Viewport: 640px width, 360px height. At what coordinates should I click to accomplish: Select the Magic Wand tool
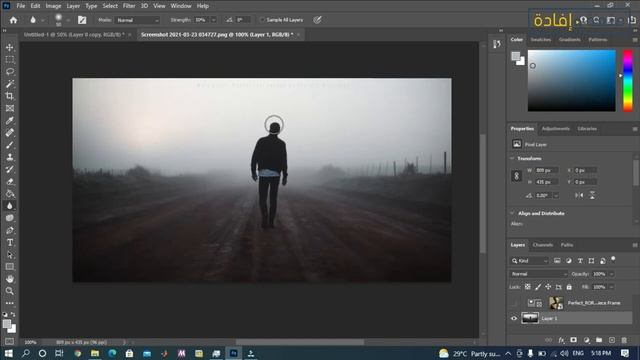(10, 84)
